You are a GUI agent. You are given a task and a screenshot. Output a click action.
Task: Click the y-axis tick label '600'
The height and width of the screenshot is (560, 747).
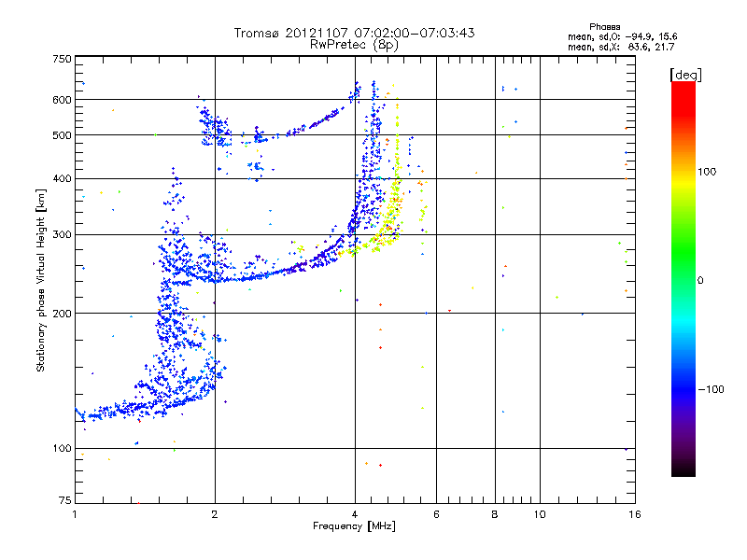pos(62,100)
